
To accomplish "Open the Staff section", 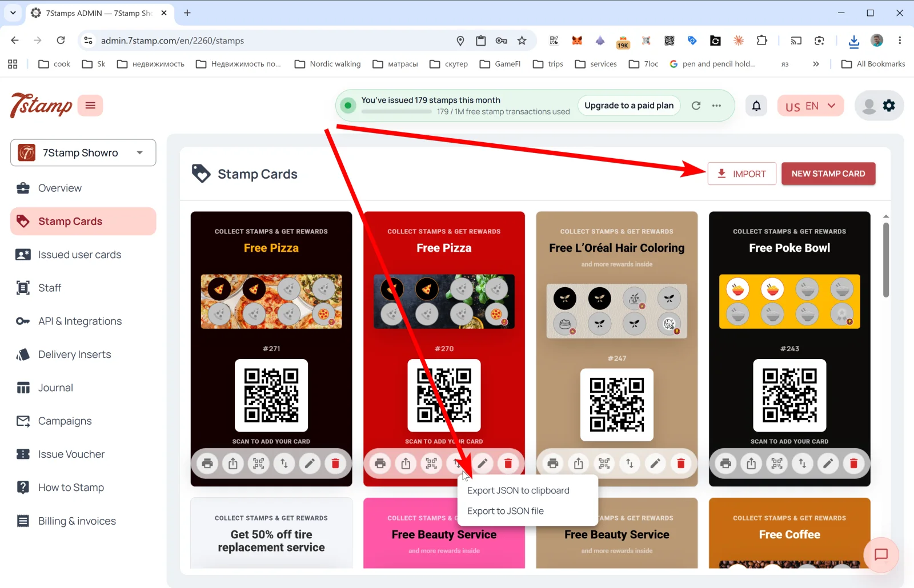I will 83,288.
